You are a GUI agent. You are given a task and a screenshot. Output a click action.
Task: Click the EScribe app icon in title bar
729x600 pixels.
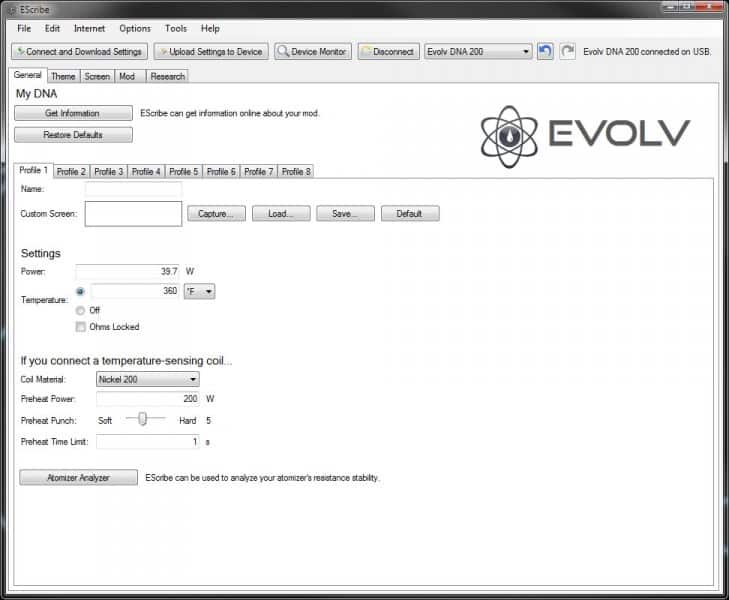(x=12, y=10)
